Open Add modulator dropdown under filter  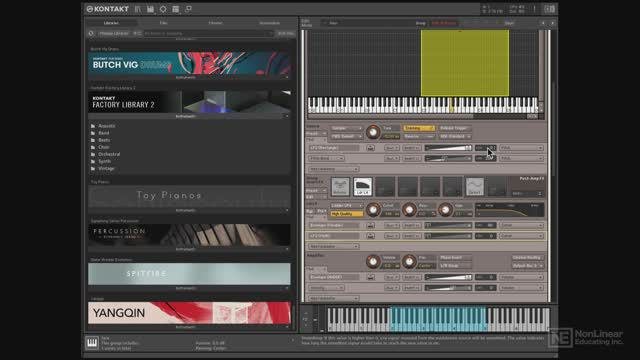(x=333, y=247)
